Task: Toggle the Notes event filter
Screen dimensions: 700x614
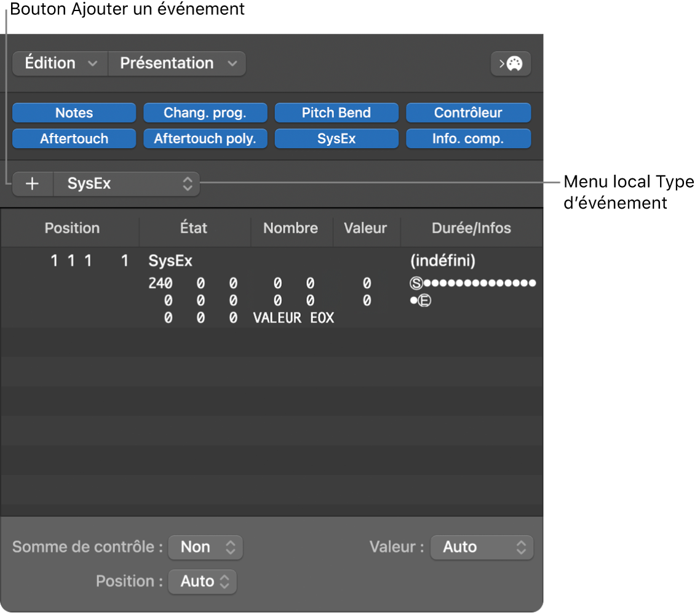Action: tap(74, 113)
